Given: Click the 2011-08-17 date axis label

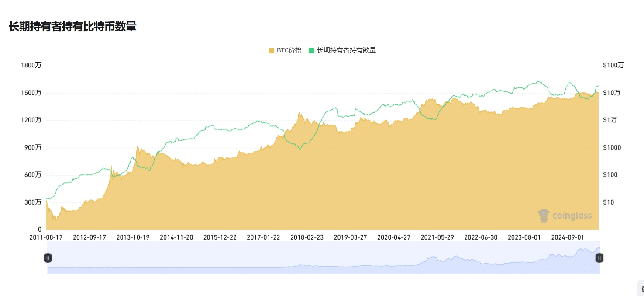Looking at the screenshot, I should [46, 237].
